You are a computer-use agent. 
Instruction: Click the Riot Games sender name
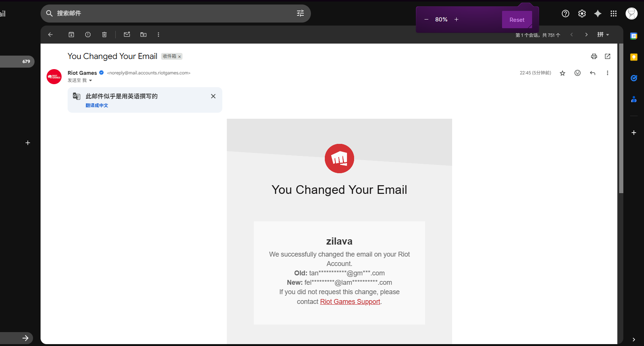pos(82,73)
